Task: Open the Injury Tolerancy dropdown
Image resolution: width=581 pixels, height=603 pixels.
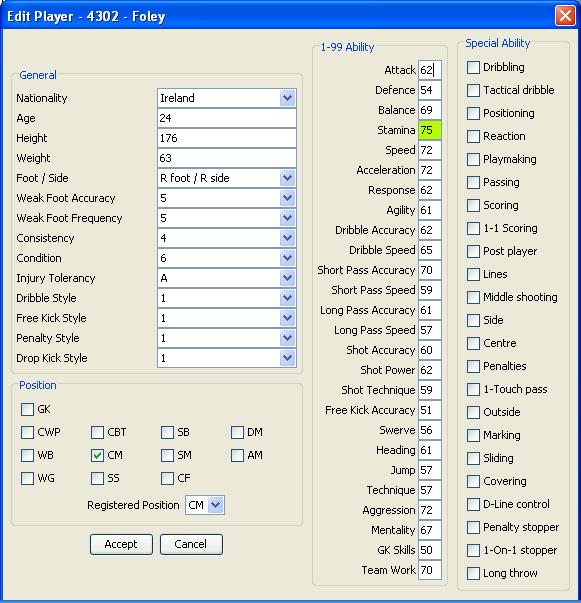Action: [288, 278]
